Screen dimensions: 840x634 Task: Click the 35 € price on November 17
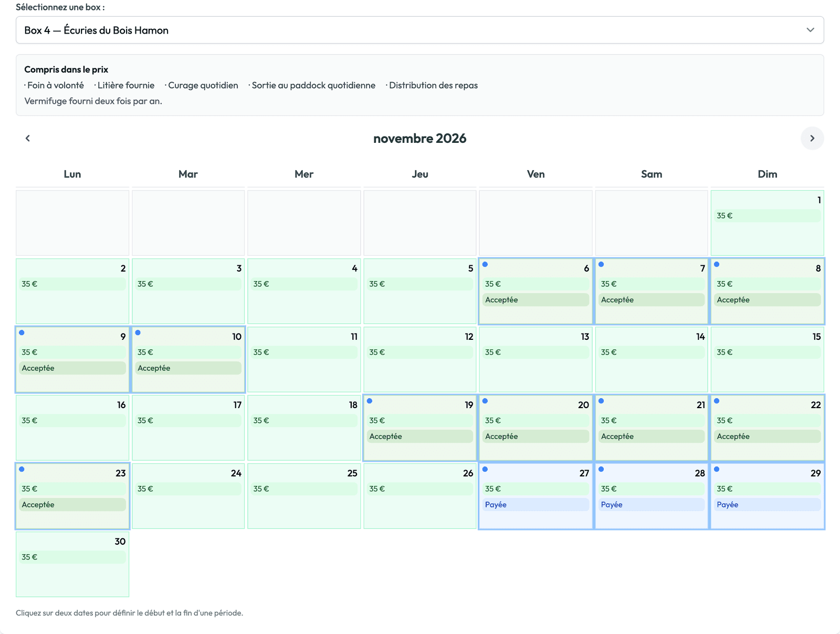tap(188, 421)
